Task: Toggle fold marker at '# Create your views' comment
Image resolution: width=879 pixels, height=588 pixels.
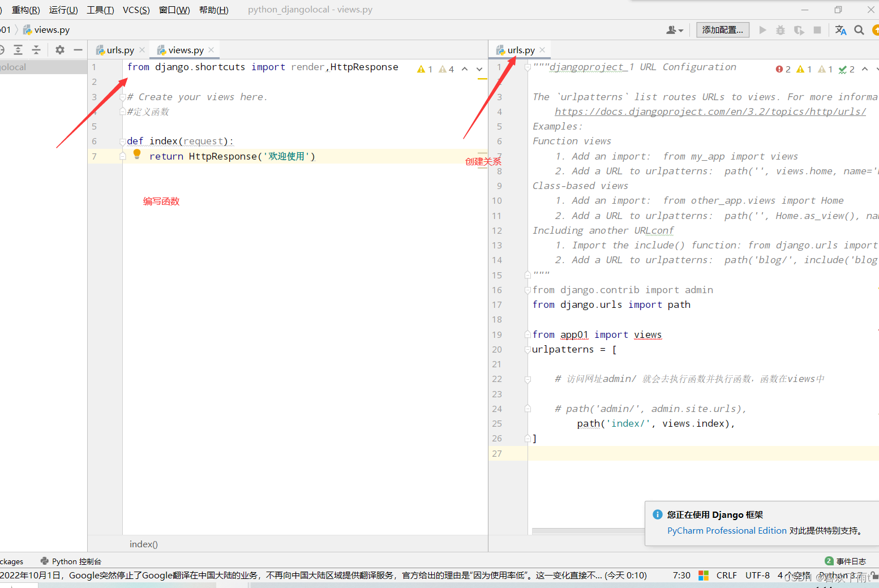Action: pyautogui.click(x=122, y=97)
